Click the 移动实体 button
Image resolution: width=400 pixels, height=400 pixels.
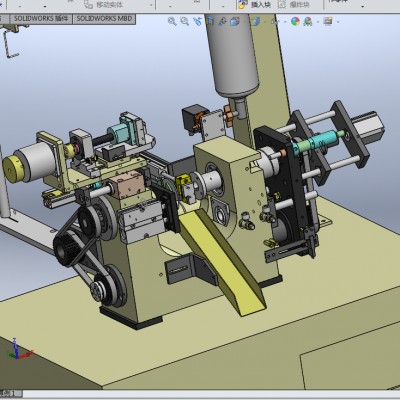tap(103, 5)
